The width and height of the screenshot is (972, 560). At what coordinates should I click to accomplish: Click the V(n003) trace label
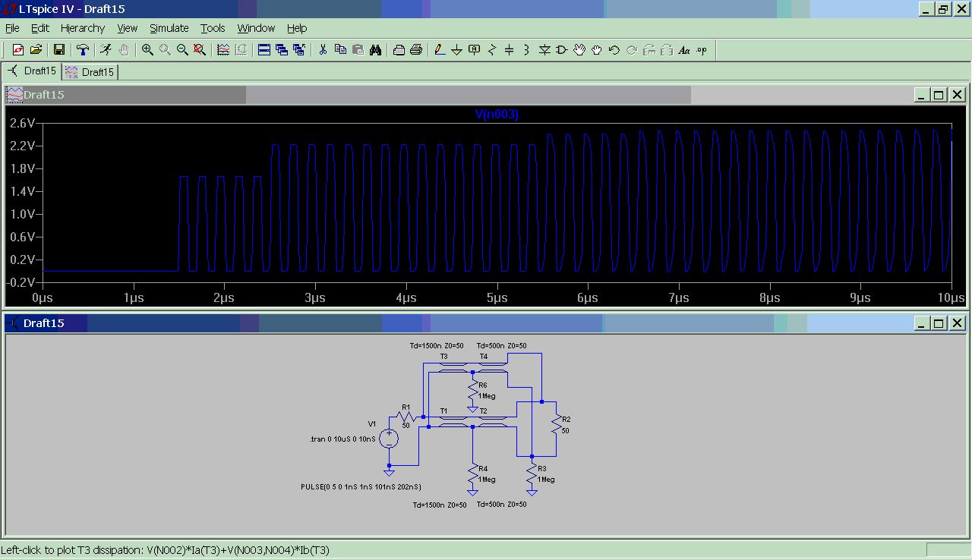[x=497, y=114]
